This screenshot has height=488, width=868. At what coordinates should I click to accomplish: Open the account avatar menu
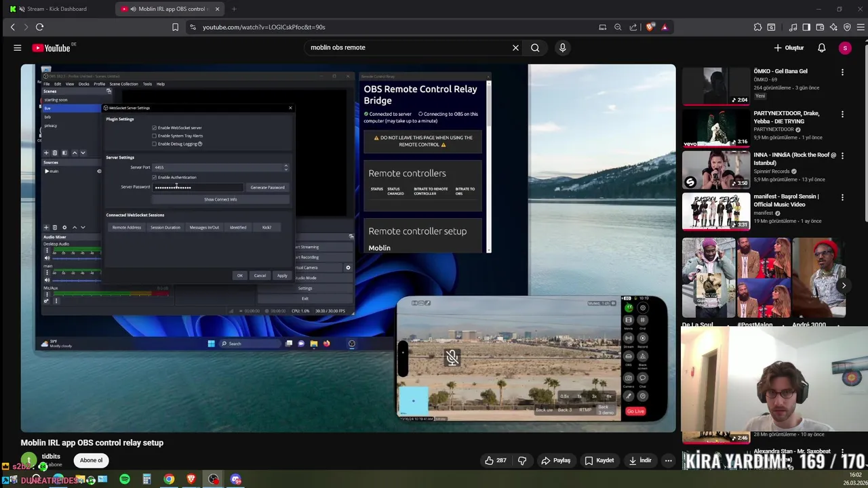(845, 47)
